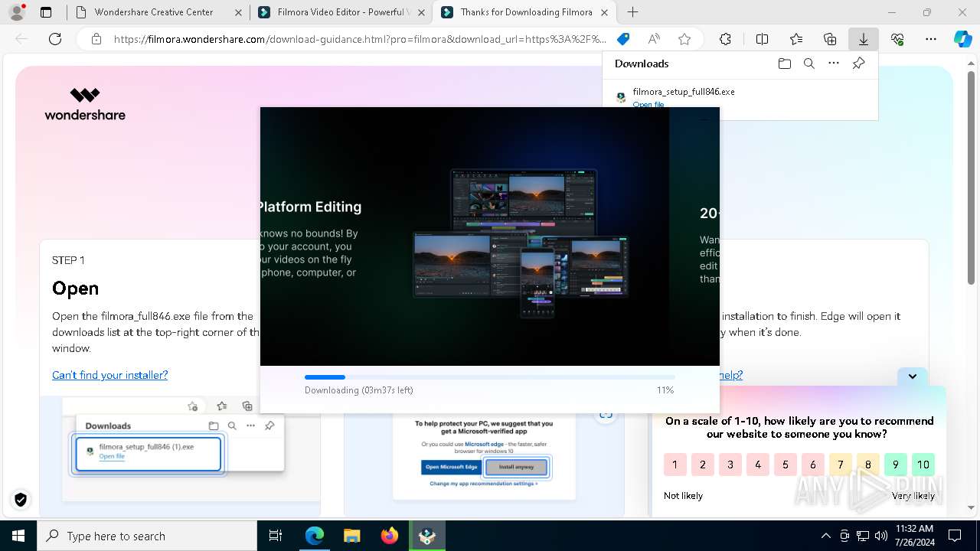Add this page to favorites star
Viewport: 980px width, 551px height.
point(684,39)
